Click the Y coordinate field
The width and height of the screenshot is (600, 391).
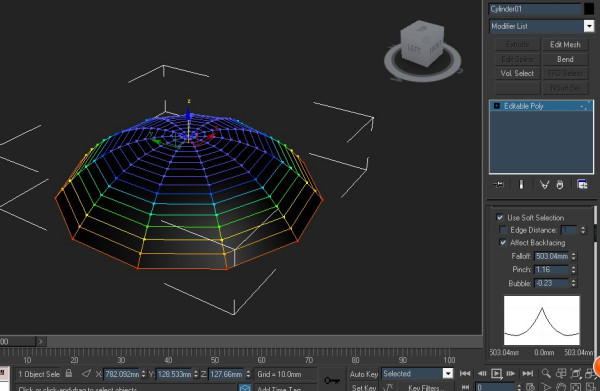[x=174, y=374]
